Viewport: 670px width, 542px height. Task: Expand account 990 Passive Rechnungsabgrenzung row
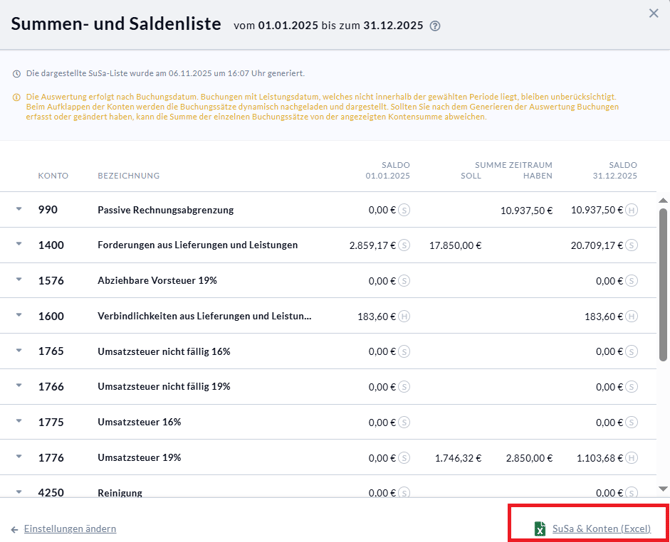point(18,210)
